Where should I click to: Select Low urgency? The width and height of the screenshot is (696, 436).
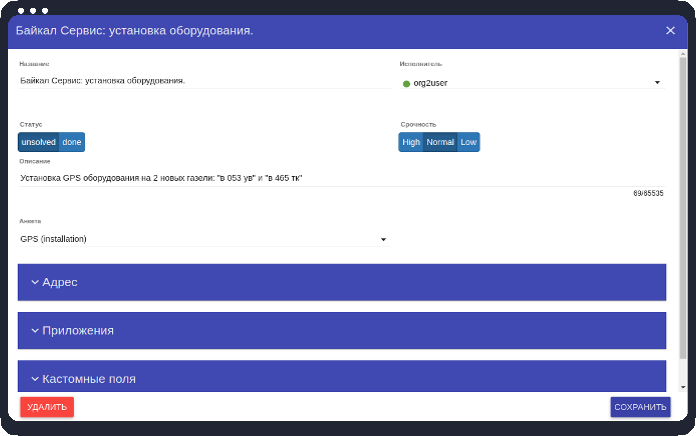(468, 142)
